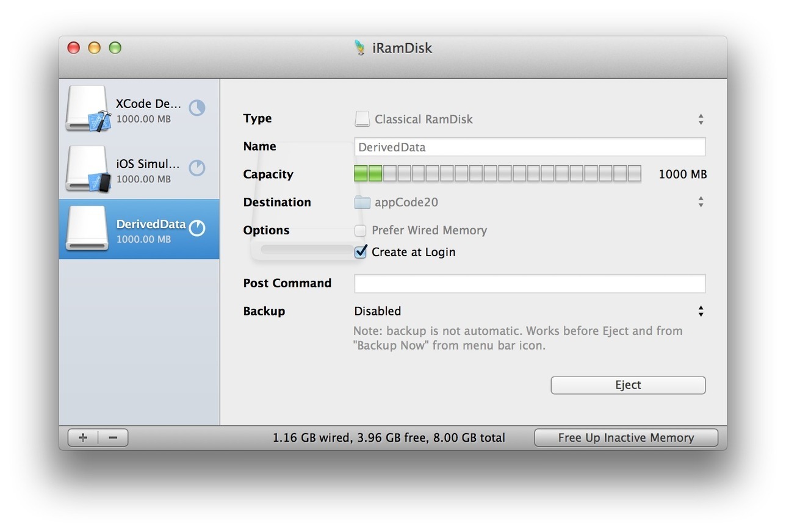Select iOS Simul… entry in disk list
The width and height of the screenshot is (786, 532).
[139, 169]
